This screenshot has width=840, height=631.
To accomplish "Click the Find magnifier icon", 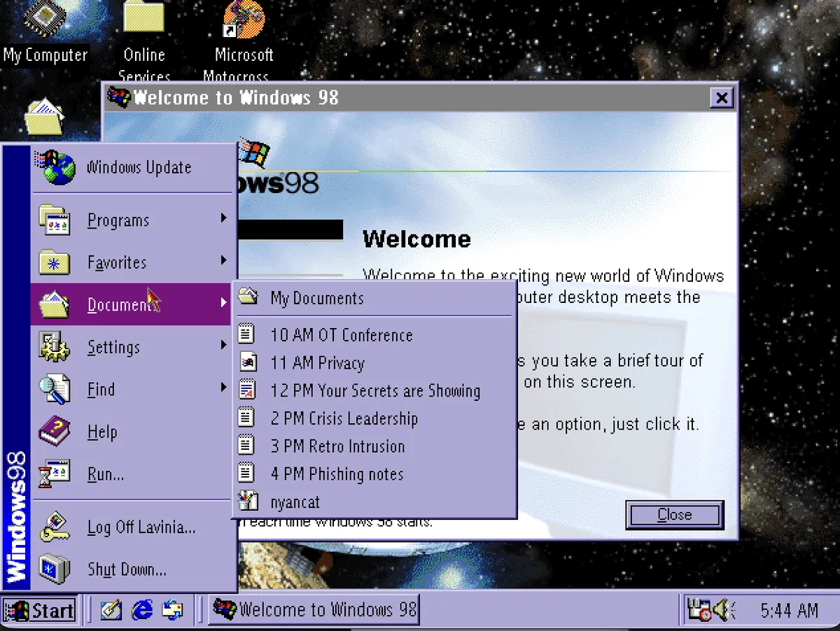I will coord(54,389).
